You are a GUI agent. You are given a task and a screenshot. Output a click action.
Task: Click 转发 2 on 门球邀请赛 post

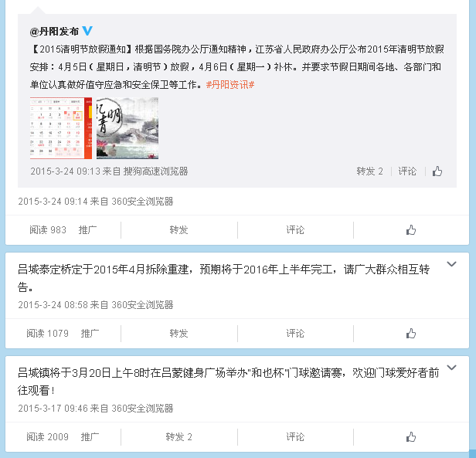(178, 437)
